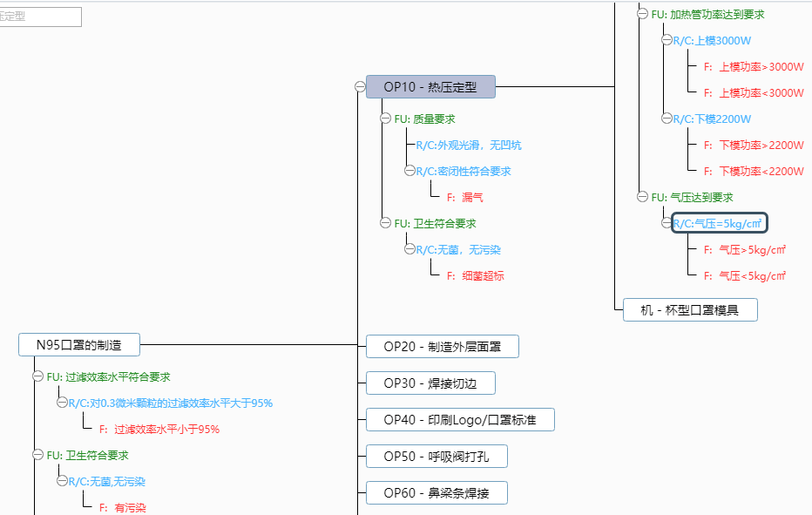
Task: Select the OP40 - 印刷Logo/口罩标准 node
Action: (459, 420)
